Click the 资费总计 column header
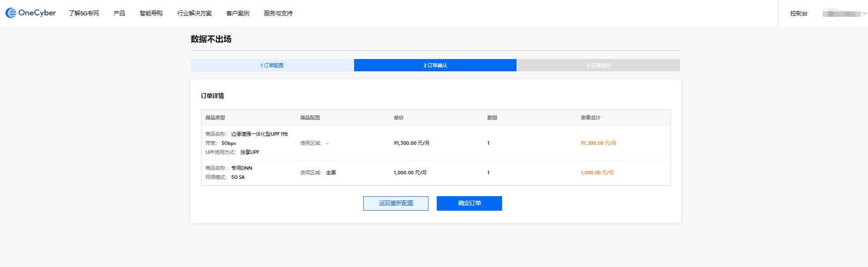868x267 pixels. tap(590, 118)
